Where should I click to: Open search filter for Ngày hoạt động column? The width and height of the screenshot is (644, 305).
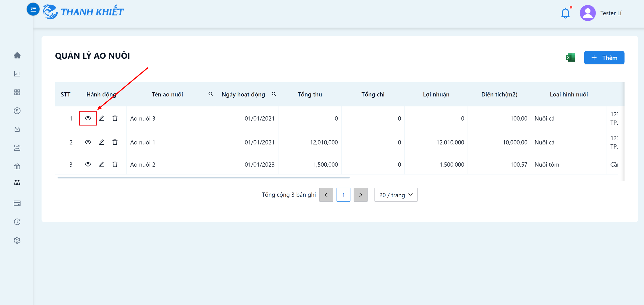pos(274,94)
